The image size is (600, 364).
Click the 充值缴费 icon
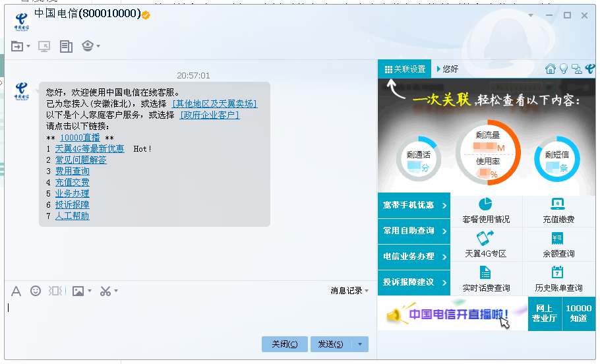coord(558,204)
